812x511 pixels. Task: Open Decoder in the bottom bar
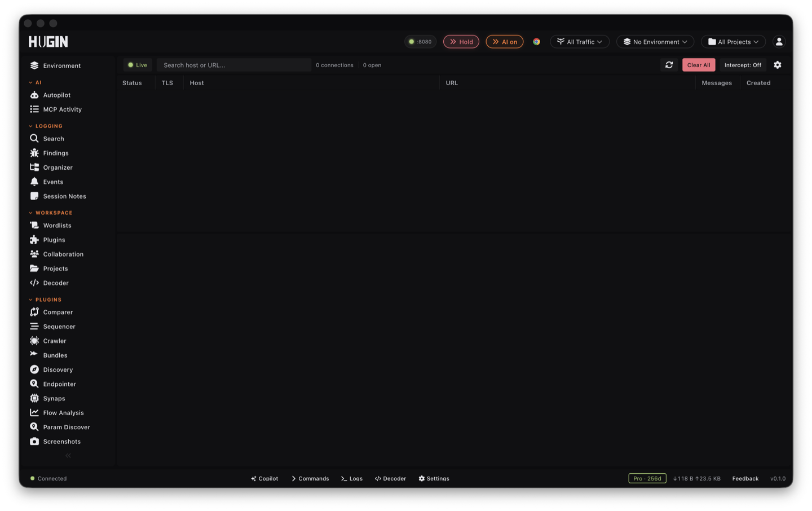pos(390,478)
